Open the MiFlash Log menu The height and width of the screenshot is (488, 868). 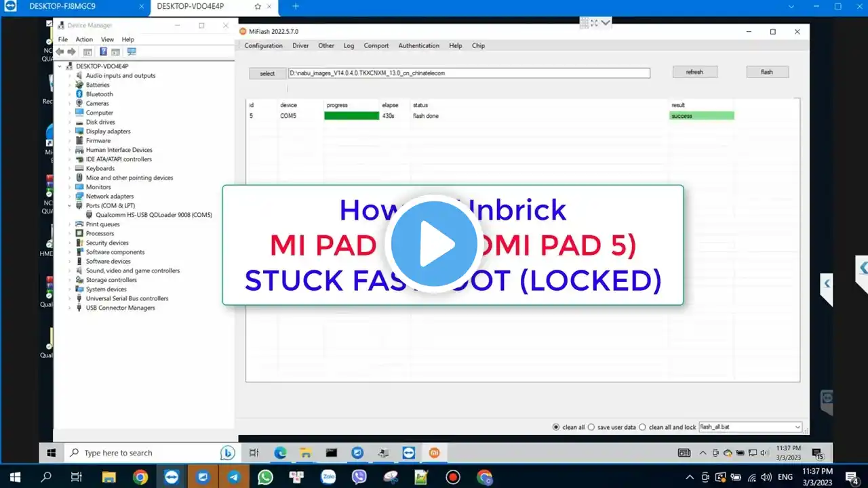tap(349, 45)
